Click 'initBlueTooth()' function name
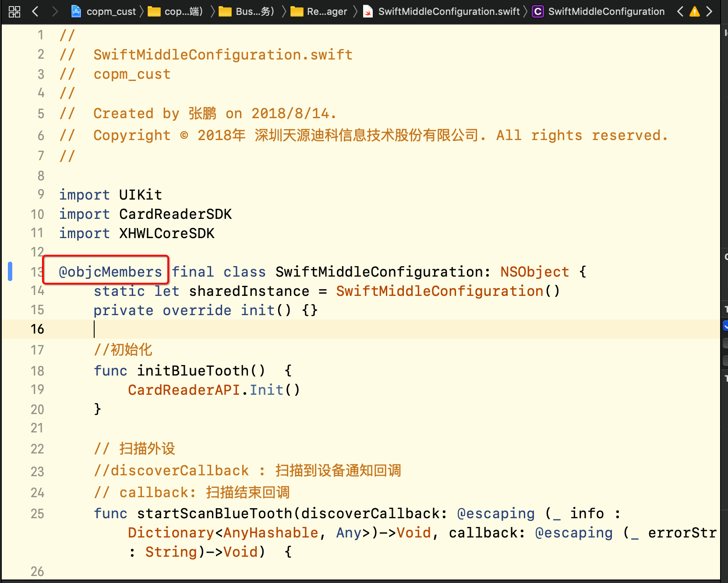The image size is (728, 583). pyautogui.click(x=201, y=371)
